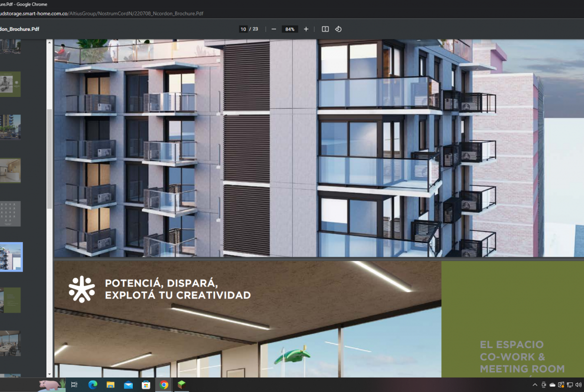Open Microsoft Store from the taskbar
This screenshot has height=392, width=584.
click(146, 385)
